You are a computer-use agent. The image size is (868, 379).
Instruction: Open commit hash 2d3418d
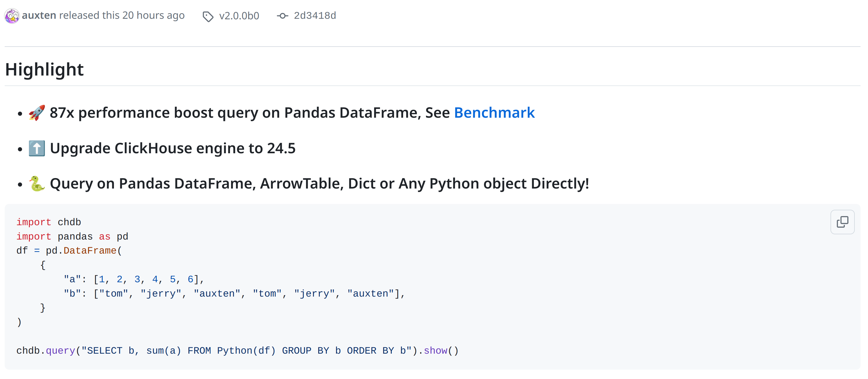pos(315,15)
